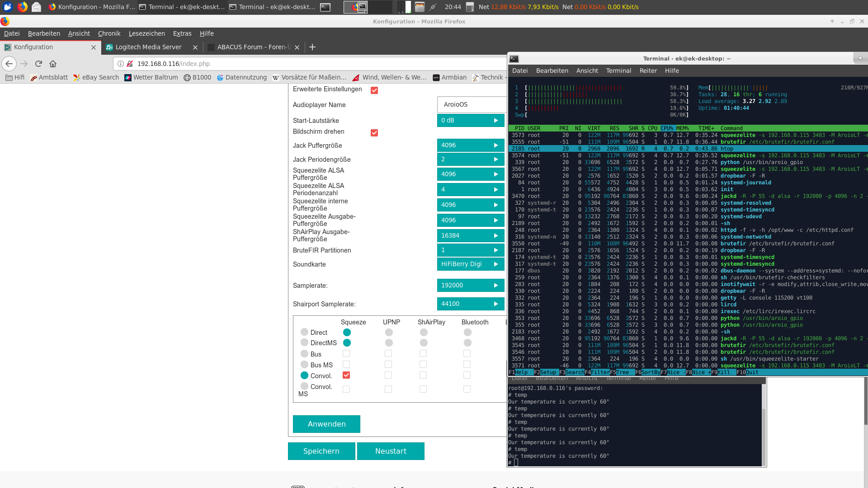This screenshot has width=868, height=488.
Task: Open the eBay Search bookmark
Action: click(96, 77)
